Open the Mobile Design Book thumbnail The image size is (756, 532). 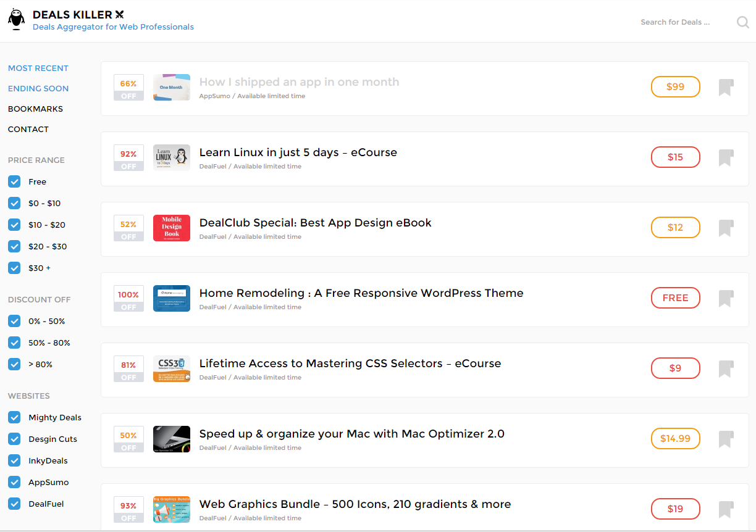(172, 228)
